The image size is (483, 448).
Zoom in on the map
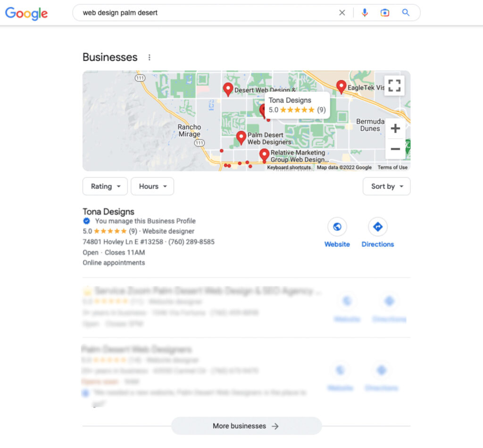(395, 128)
